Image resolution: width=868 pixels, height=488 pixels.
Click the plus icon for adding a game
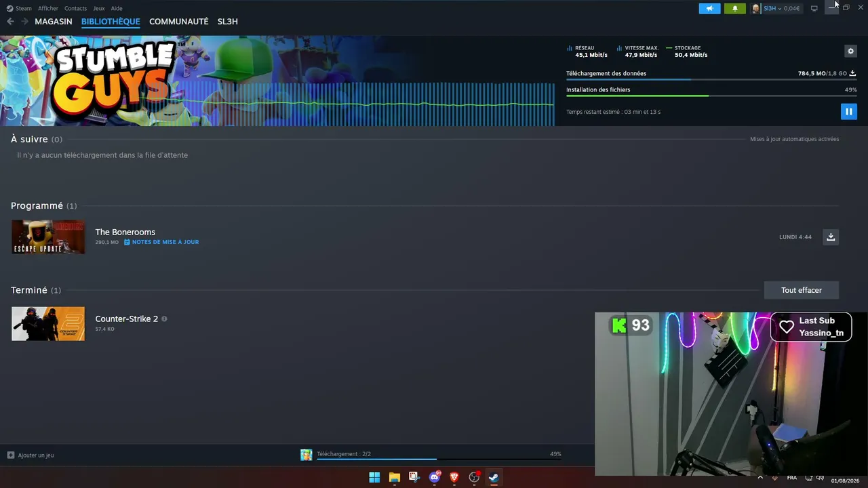[x=10, y=455]
